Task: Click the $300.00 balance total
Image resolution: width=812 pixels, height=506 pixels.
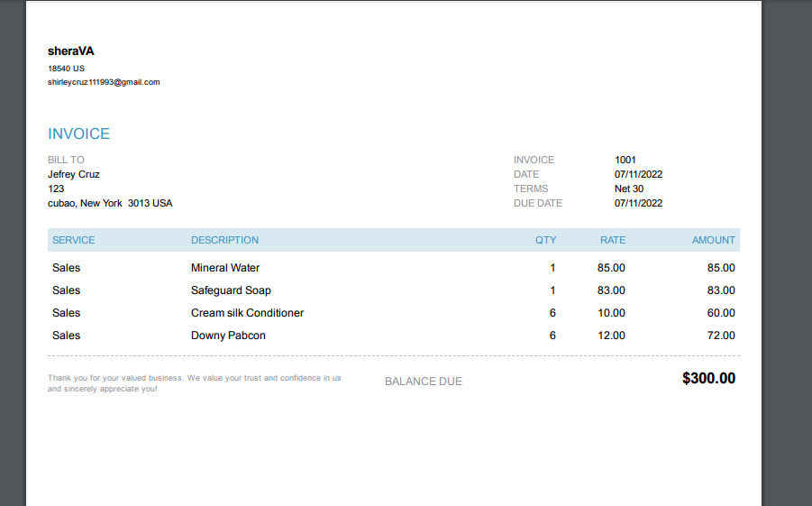Action: point(708,378)
